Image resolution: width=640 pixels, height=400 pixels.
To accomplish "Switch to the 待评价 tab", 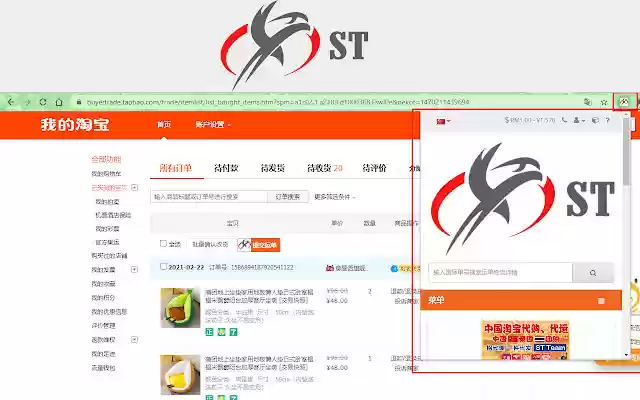I will coord(374,168).
